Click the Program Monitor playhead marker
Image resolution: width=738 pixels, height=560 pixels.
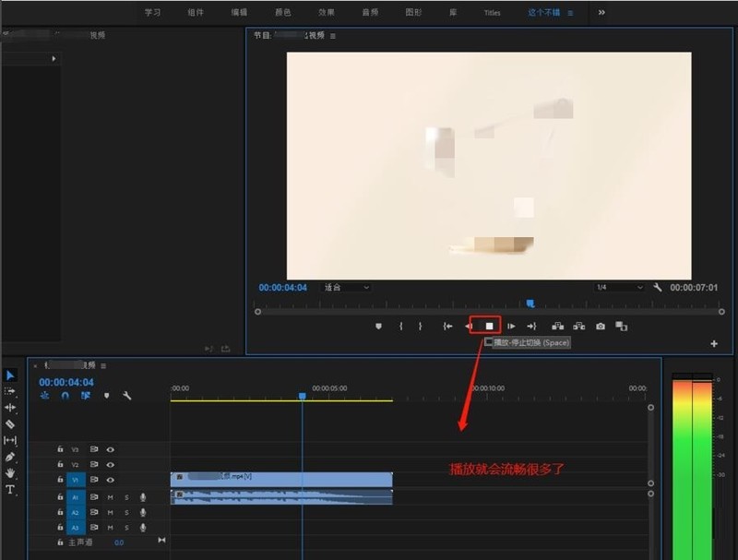tap(530, 303)
